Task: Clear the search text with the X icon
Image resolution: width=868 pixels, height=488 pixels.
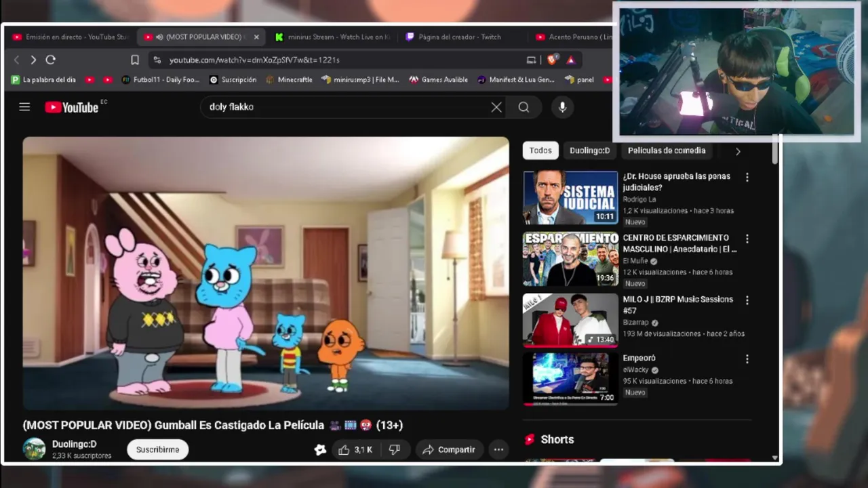Action: [x=496, y=107]
